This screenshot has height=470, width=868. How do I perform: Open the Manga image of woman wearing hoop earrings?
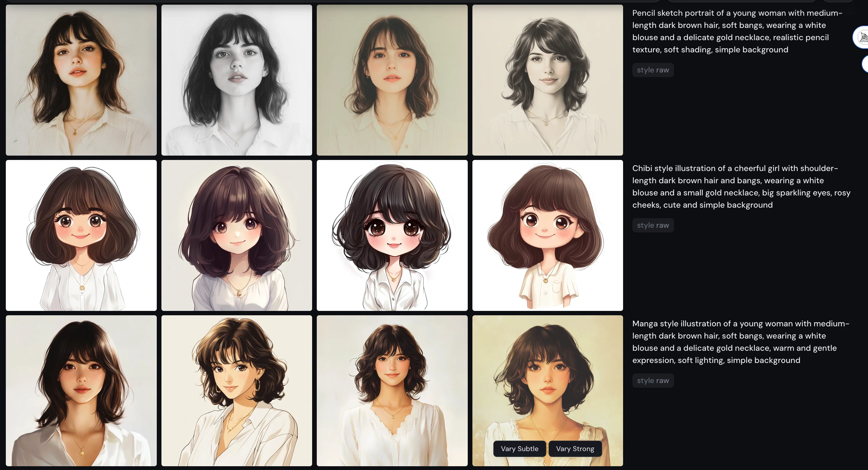click(x=236, y=391)
